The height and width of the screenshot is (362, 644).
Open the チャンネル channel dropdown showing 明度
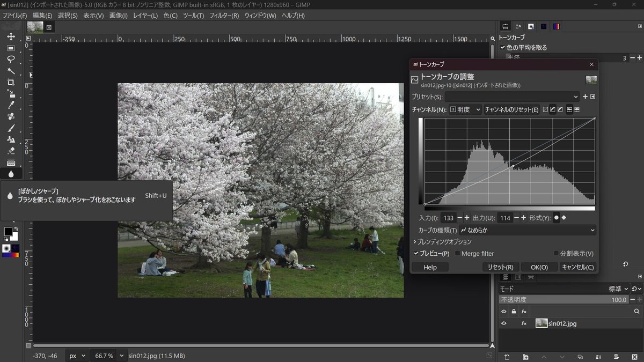click(466, 109)
